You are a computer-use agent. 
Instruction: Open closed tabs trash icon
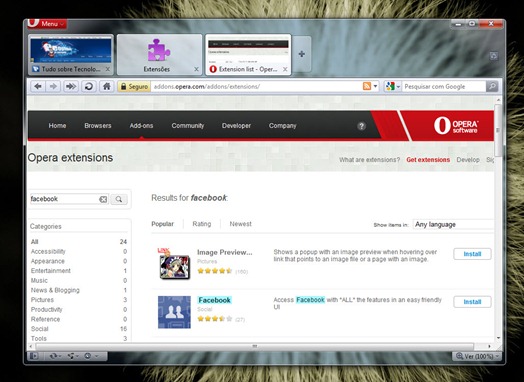[x=494, y=56]
